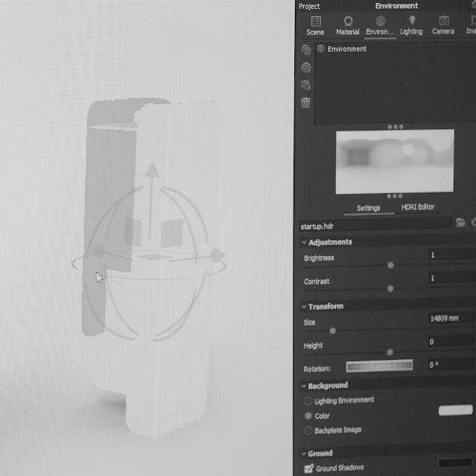Select Color background option

(308, 415)
